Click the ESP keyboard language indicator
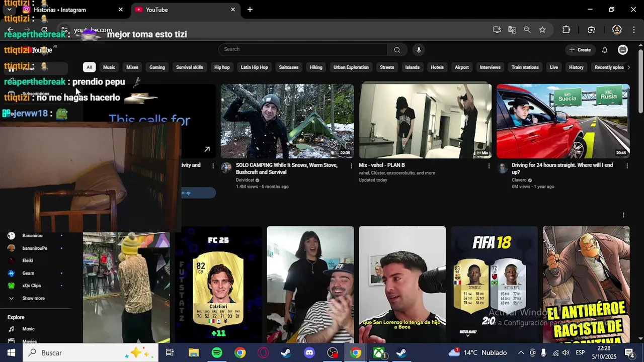This screenshot has width=644, height=362. click(x=580, y=353)
